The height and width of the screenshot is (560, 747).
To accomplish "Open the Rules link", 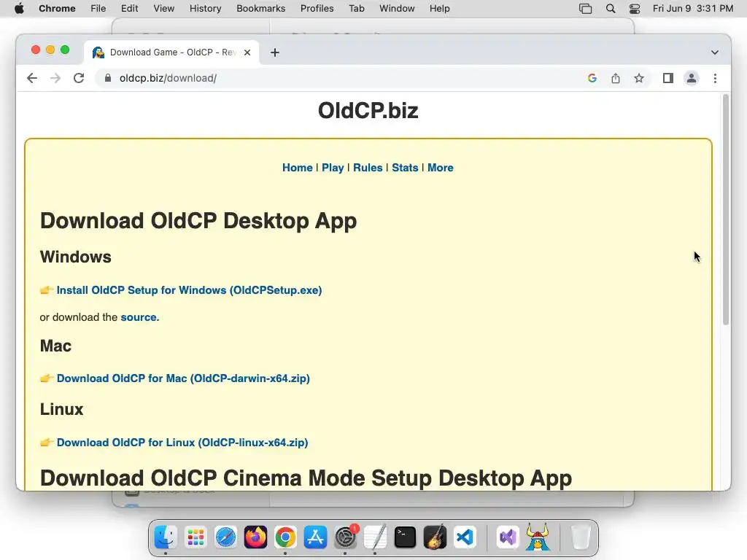I will pyautogui.click(x=368, y=168).
